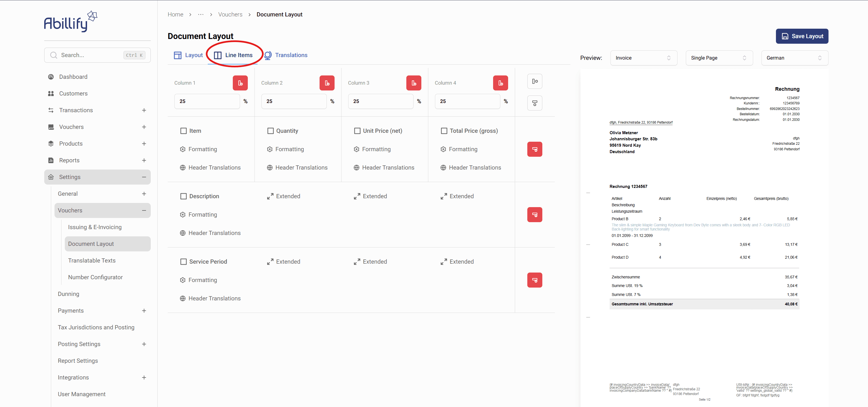The width and height of the screenshot is (868, 407).
Task: Enable the Service Period checkbox
Action: click(x=183, y=262)
